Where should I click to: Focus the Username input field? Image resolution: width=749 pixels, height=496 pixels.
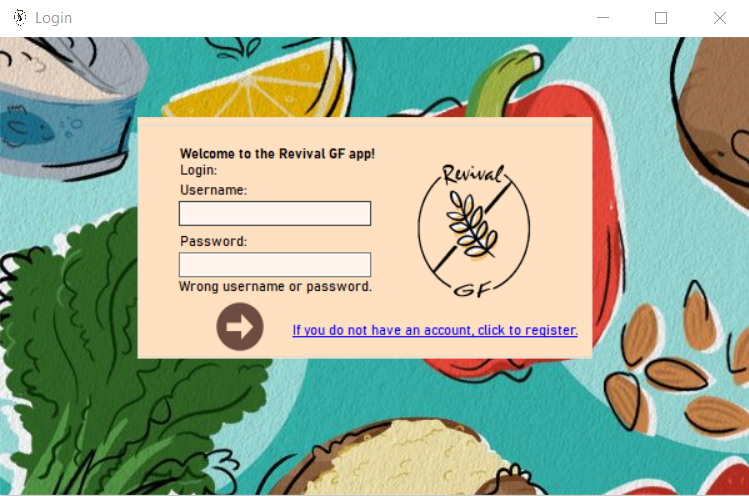(x=275, y=213)
